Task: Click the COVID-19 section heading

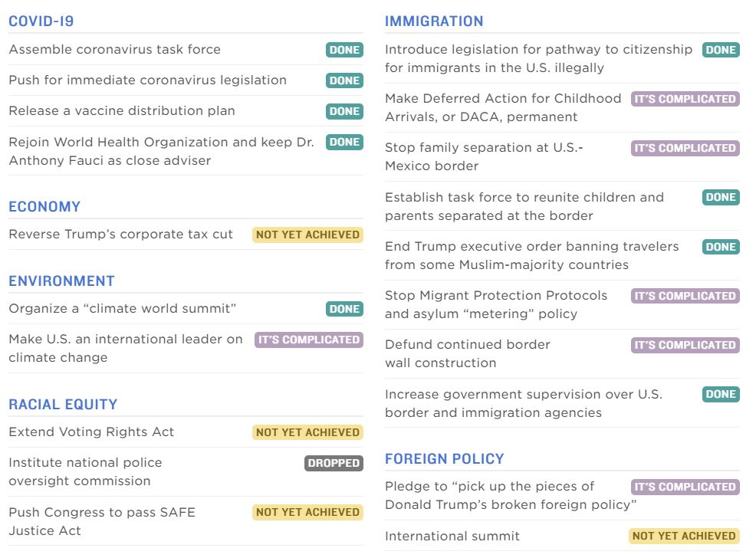Action: (x=41, y=21)
